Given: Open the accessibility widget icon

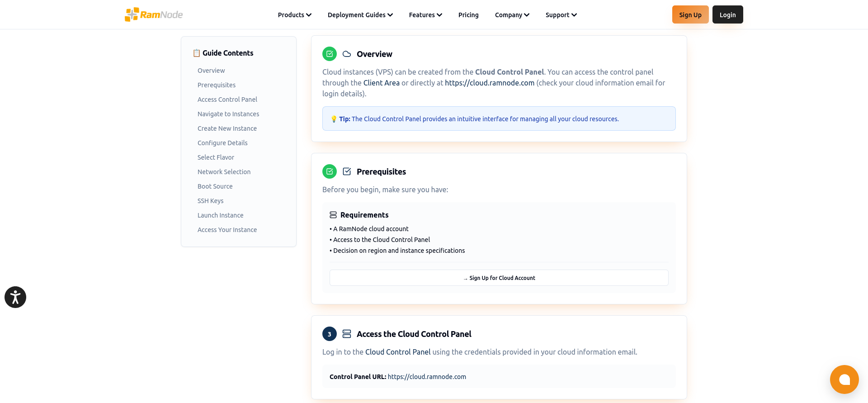Looking at the screenshot, I should click(x=15, y=297).
